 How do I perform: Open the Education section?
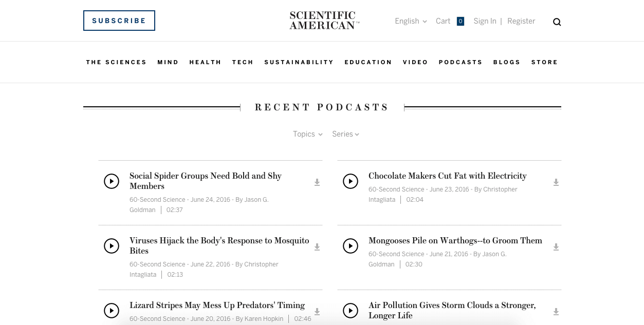click(368, 62)
